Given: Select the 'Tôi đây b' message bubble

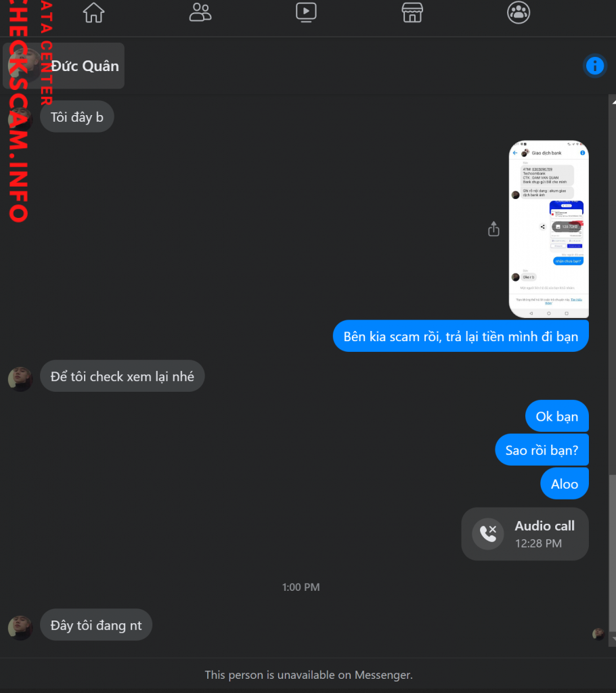Looking at the screenshot, I should coord(77,117).
